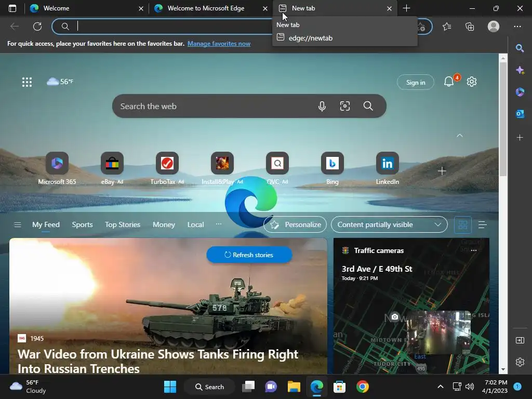Switch feed to list view layout
Screen dimensions: 532x399
point(483,224)
